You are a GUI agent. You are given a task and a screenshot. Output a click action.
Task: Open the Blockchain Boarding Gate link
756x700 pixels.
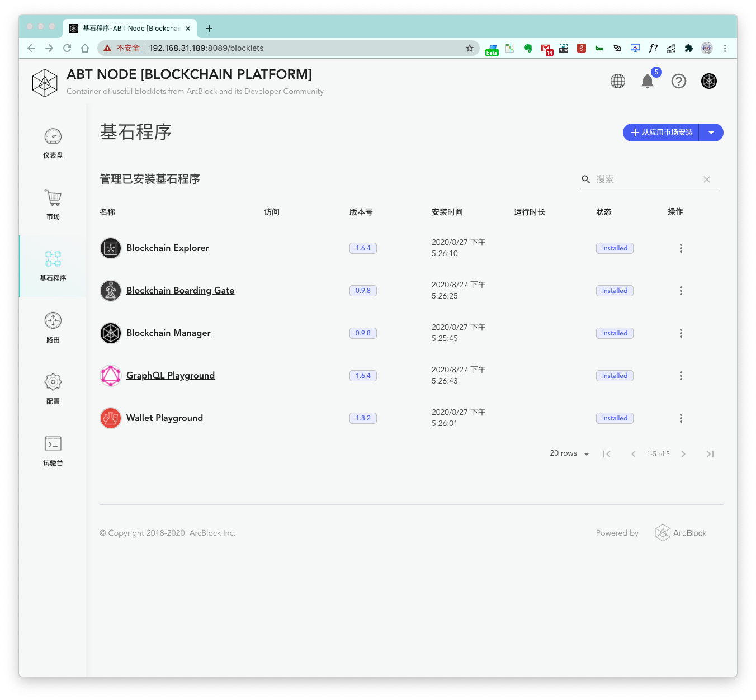pos(180,291)
